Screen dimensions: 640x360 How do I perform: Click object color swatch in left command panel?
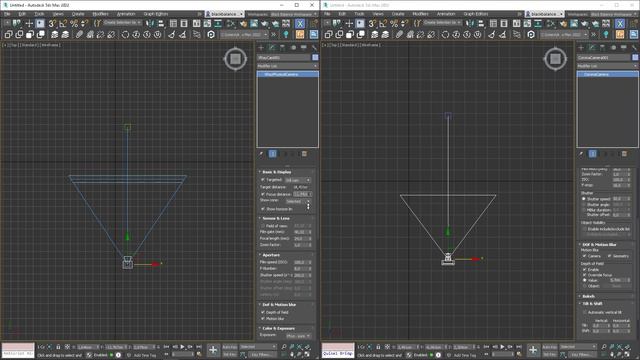[315, 58]
